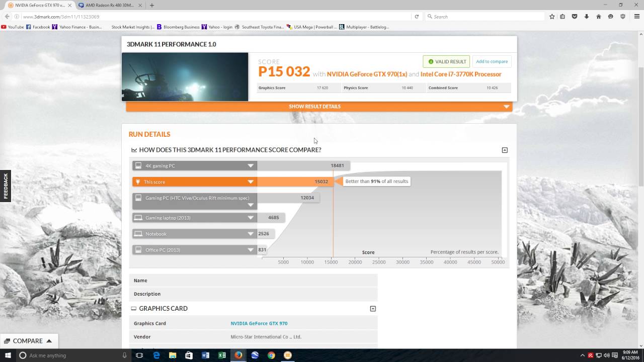
Task: Expand the Gaming PC HTC Vive row dropdown
Action: [x=251, y=205]
